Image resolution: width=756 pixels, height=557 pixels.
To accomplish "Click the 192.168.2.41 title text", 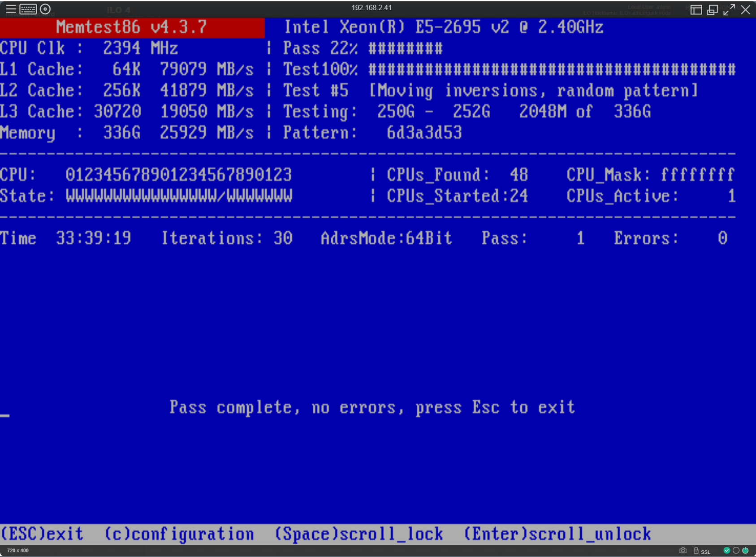I will (372, 8).
